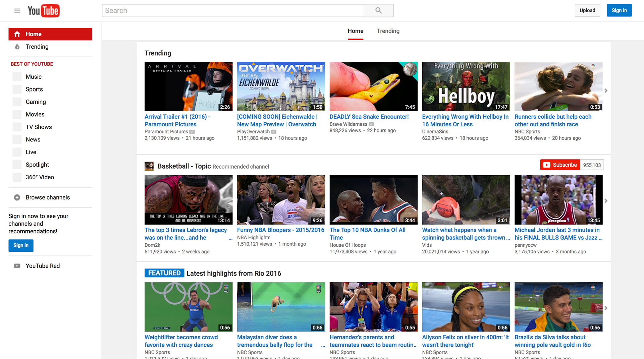
Task: Click the magnifier search button
Action: tap(379, 10)
